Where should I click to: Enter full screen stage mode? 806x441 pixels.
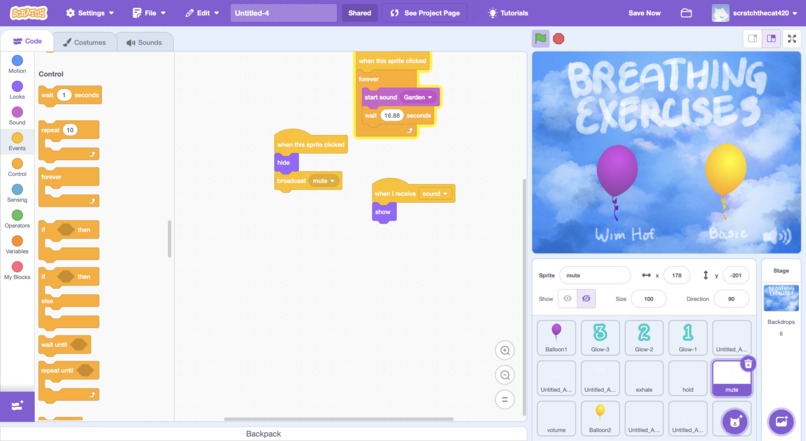[x=792, y=39]
